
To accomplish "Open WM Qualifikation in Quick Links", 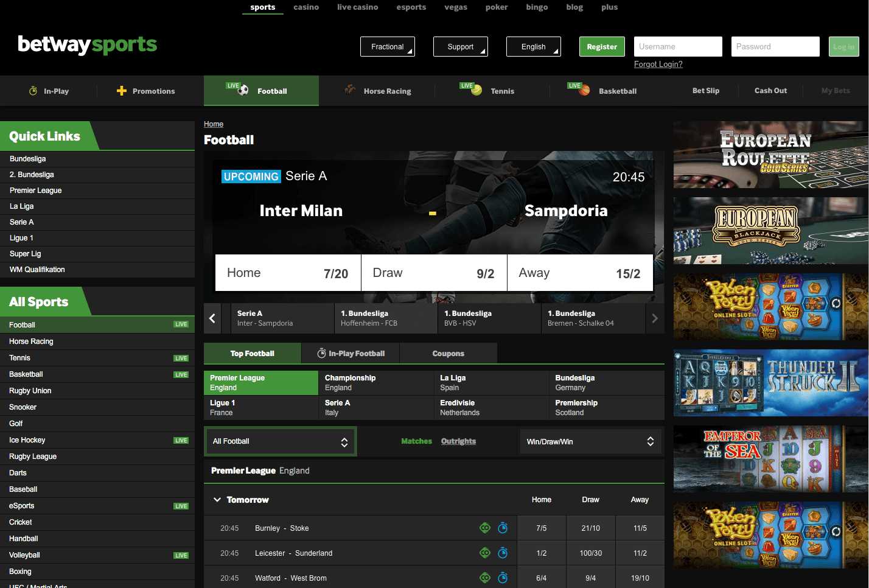I will 97,270.
